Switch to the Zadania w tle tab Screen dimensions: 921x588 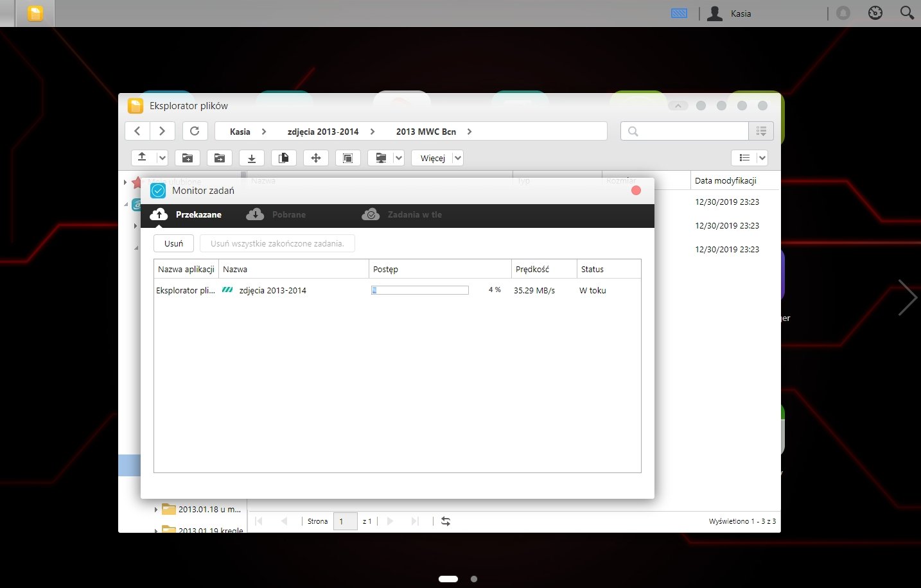tap(402, 214)
